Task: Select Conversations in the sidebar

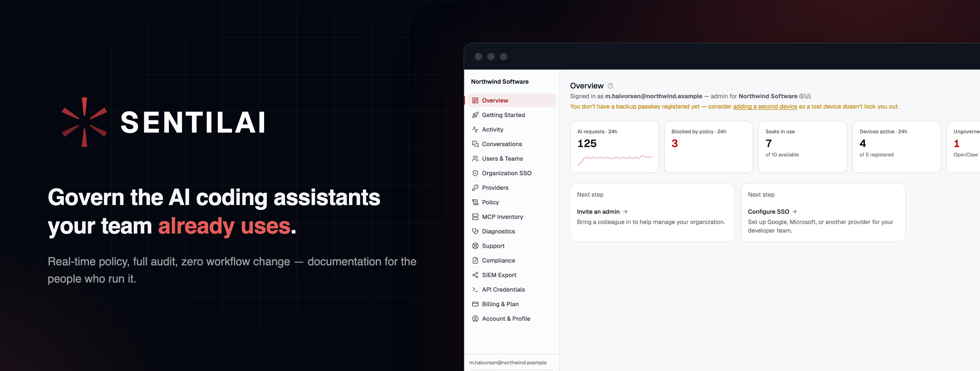Action: [x=512, y=144]
